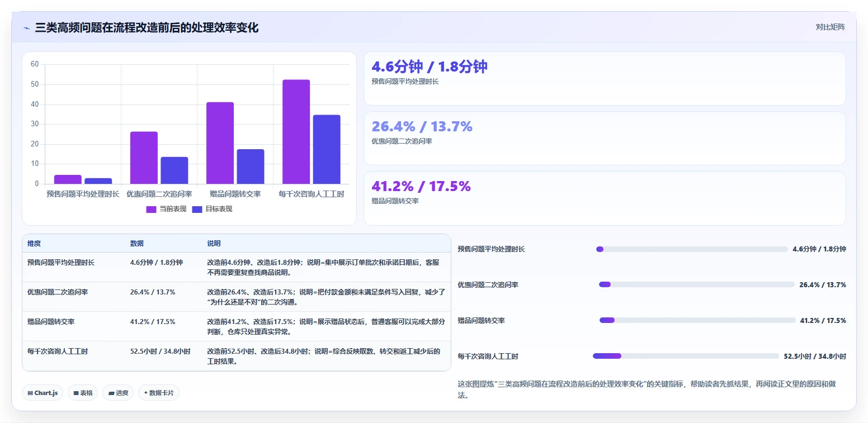Viewport: 868px width, 423px height.
Task: Toggle the 目标表现 legend item
Action: click(x=212, y=209)
